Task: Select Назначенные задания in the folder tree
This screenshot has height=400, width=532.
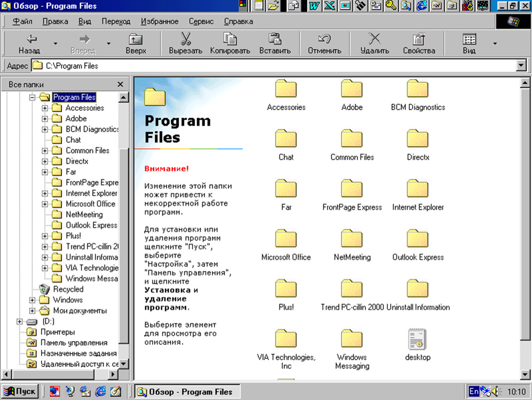Action: point(78,354)
